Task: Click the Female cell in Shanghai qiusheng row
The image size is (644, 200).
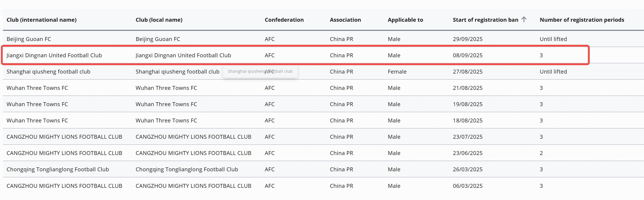Action: pos(397,72)
